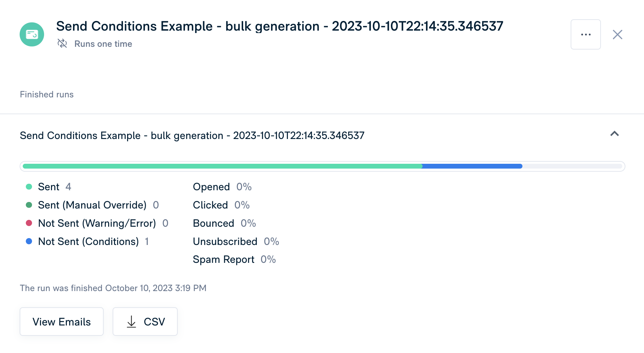The width and height of the screenshot is (644, 353).
Task: Select the Sent 4 statistic
Action: [54, 187]
